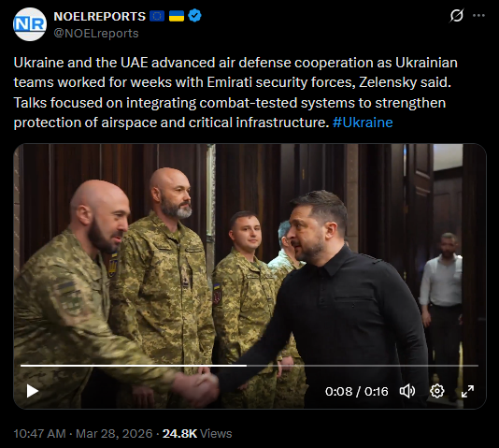Click the NOELREPORTS NR profile avatar
The height and width of the screenshot is (448, 499).
click(x=30, y=24)
